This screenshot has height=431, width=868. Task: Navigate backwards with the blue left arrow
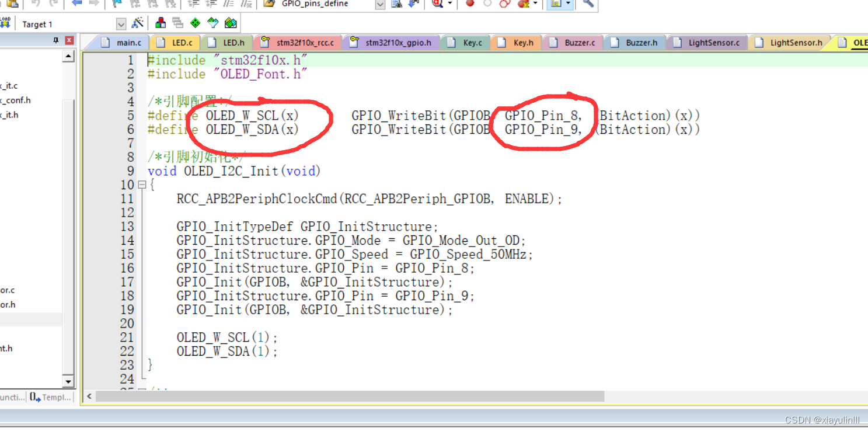click(76, 4)
